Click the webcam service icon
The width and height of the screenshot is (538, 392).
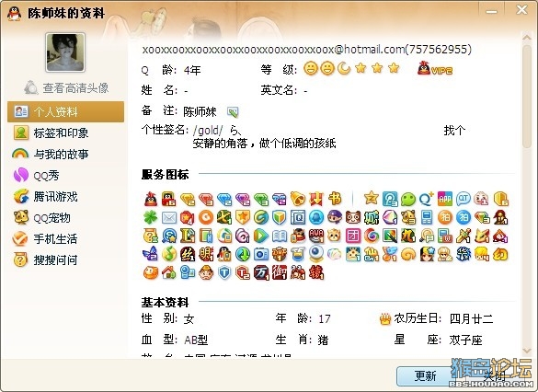[316, 254]
